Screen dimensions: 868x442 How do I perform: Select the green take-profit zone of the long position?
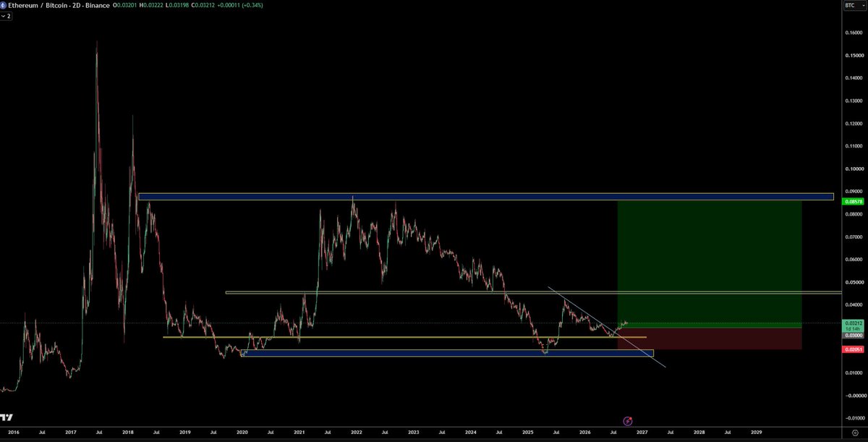point(710,263)
